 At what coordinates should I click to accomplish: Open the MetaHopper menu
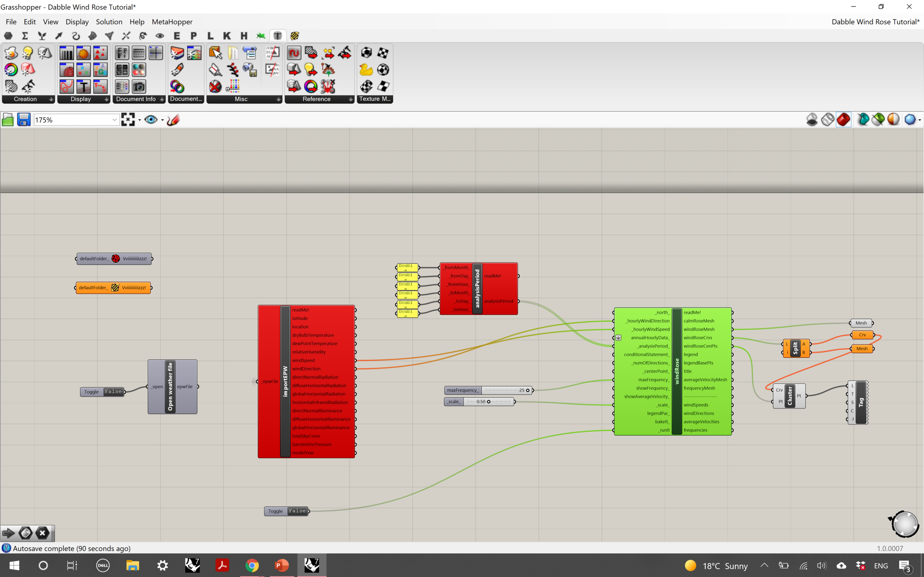click(172, 22)
